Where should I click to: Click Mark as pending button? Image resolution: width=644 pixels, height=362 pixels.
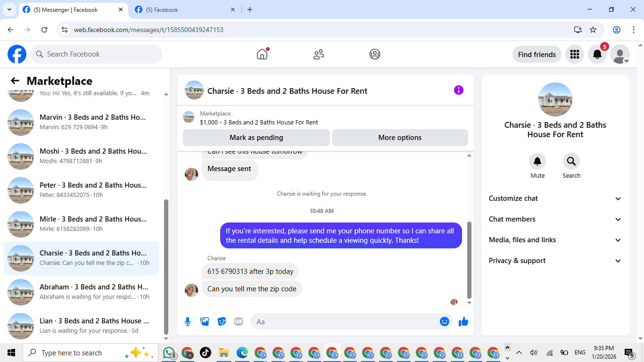(256, 138)
